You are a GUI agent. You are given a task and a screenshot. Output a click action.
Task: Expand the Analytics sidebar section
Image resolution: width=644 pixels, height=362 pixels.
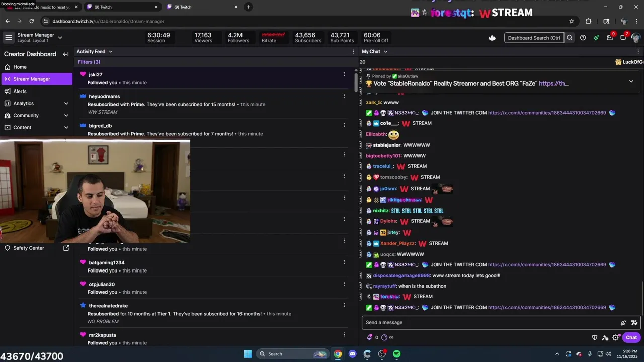(x=66, y=103)
